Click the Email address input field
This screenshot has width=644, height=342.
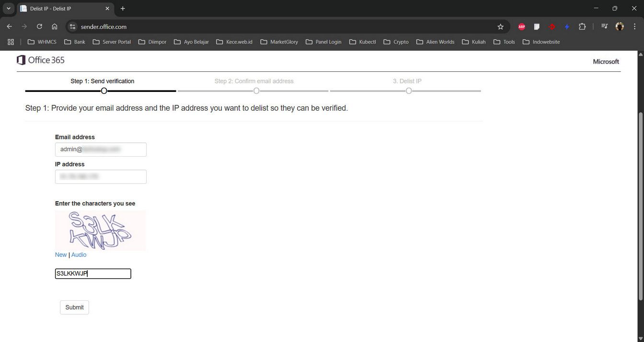coord(101,149)
